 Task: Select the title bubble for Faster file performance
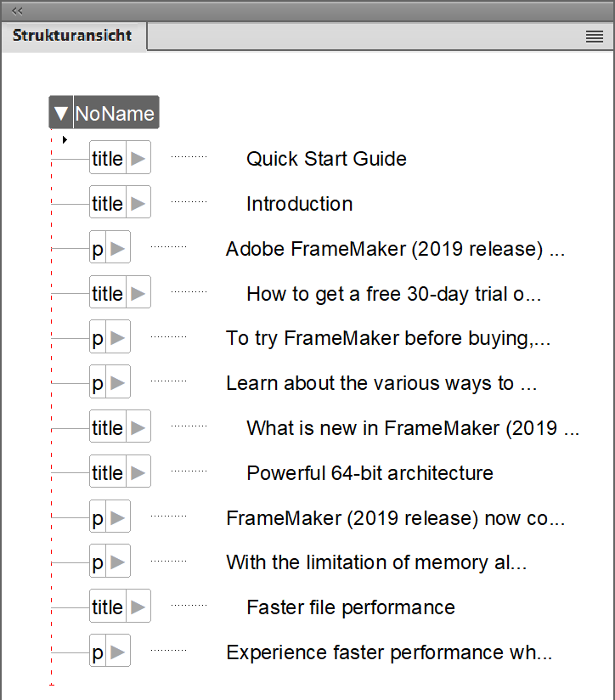click(107, 607)
